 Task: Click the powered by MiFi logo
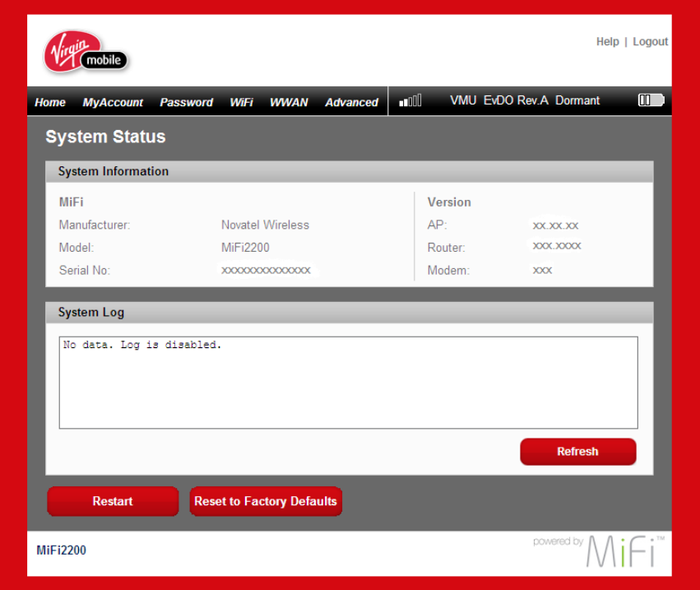[599, 551]
